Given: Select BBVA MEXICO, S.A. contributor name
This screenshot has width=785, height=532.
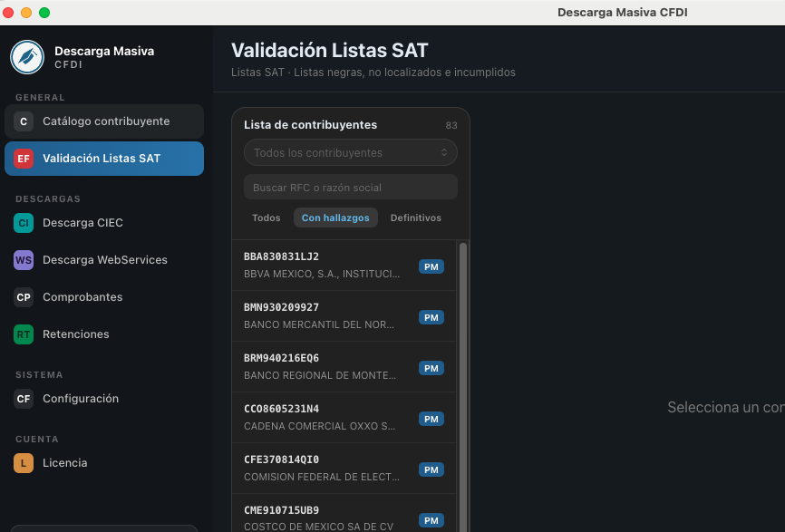Looking at the screenshot, I should [322, 275].
